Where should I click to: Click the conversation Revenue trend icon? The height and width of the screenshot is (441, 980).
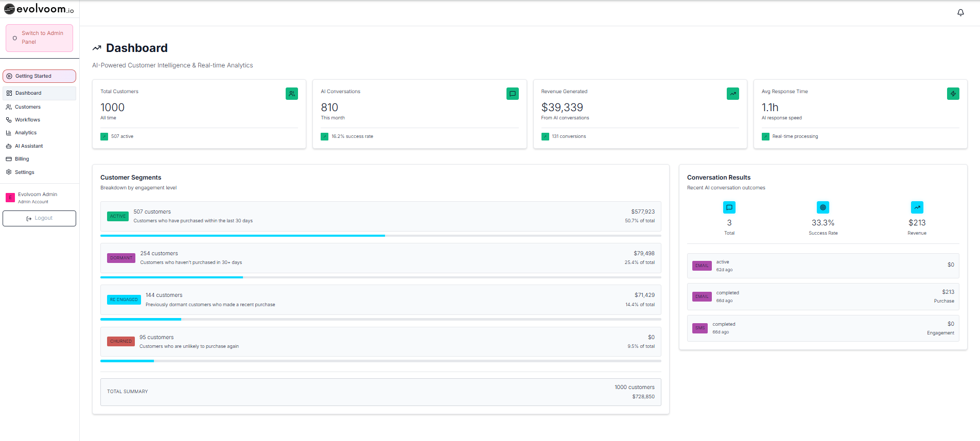[x=917, y=207]
